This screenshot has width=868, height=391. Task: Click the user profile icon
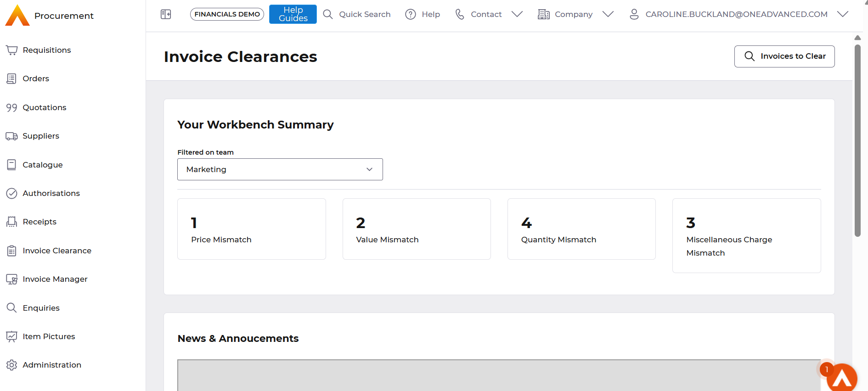[634, 14]
